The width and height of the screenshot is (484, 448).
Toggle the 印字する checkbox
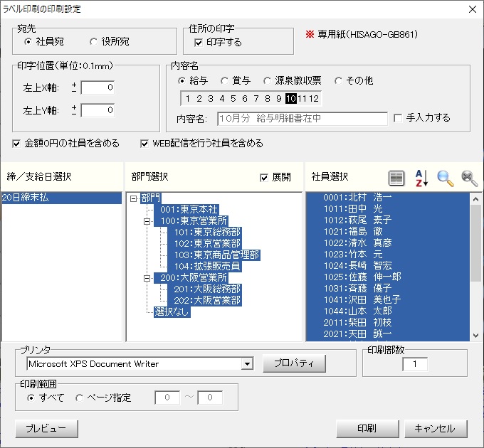199,43
